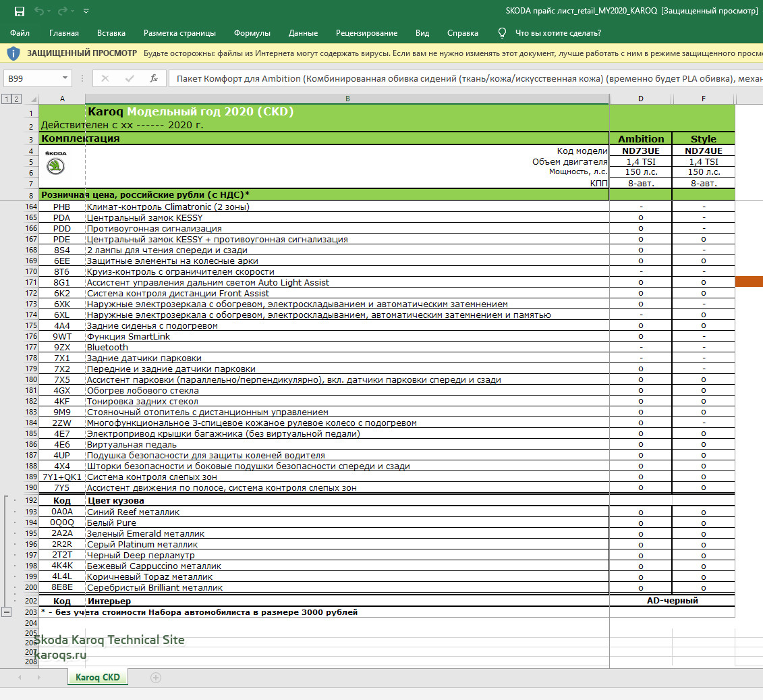
Task: Open the Формулы ribbon tab
Action: (x=252, y=33)
